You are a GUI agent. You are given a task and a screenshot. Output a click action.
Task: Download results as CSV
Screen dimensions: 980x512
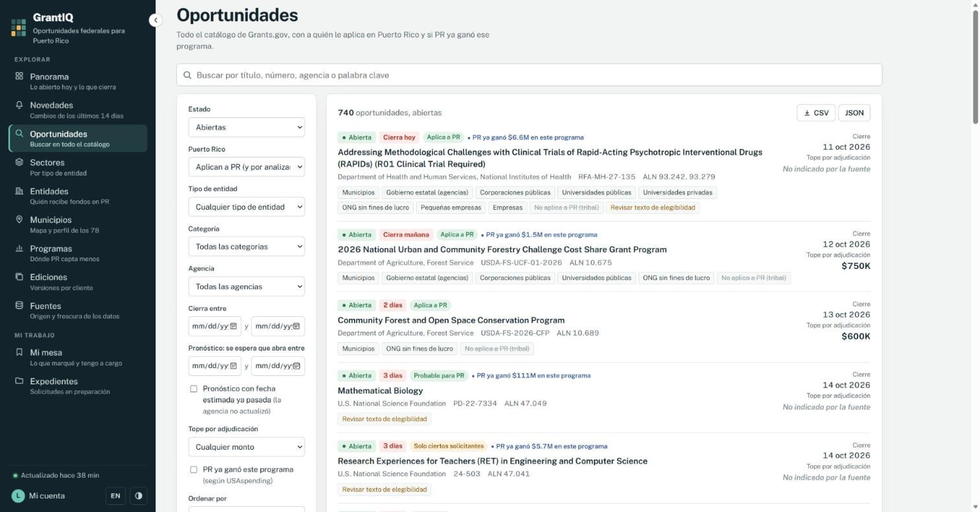tap(816, 113)
